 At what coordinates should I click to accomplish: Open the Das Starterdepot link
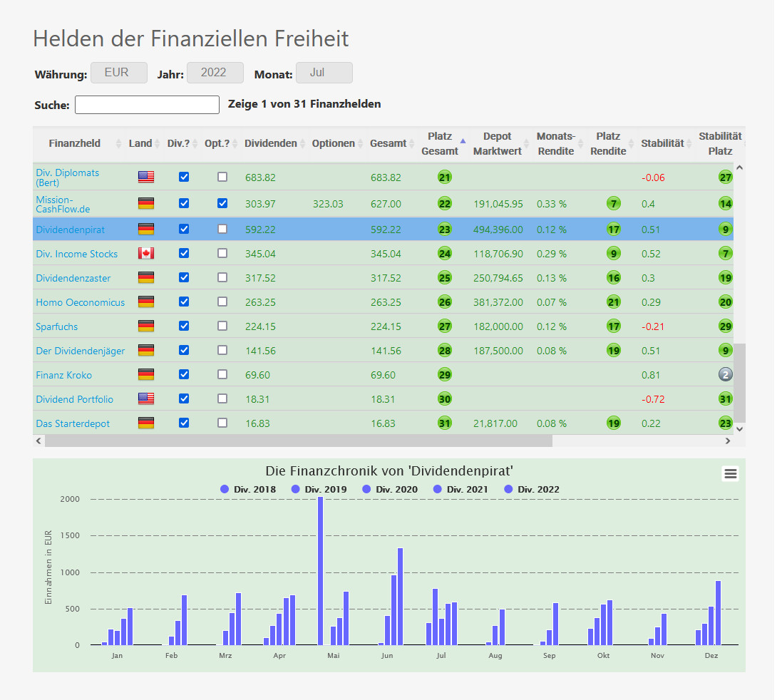point(73,423)
